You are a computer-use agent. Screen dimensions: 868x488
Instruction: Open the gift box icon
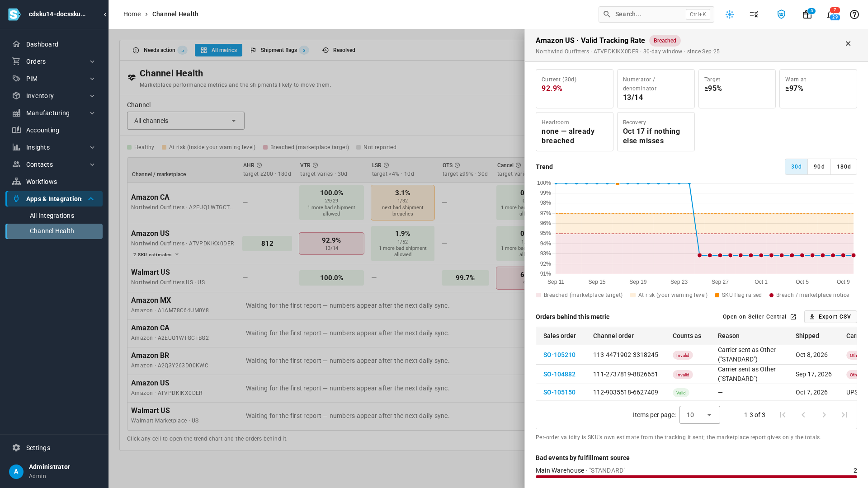pos(807,14)
